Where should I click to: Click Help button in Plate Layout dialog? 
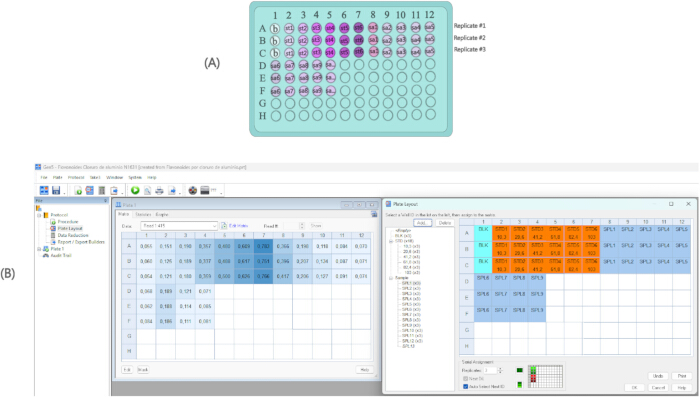[x=682, y=387]
